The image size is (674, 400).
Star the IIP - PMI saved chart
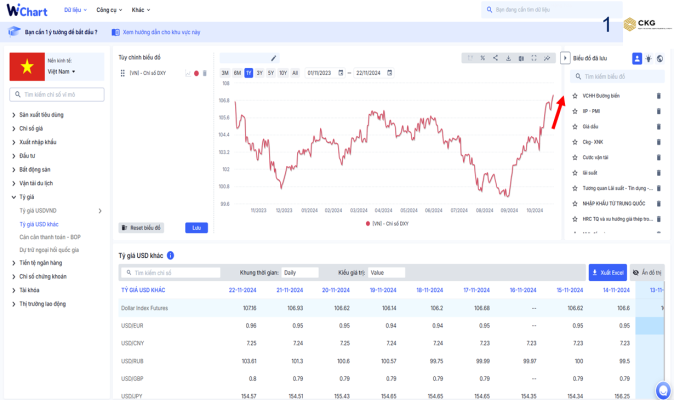click(575, 111)
